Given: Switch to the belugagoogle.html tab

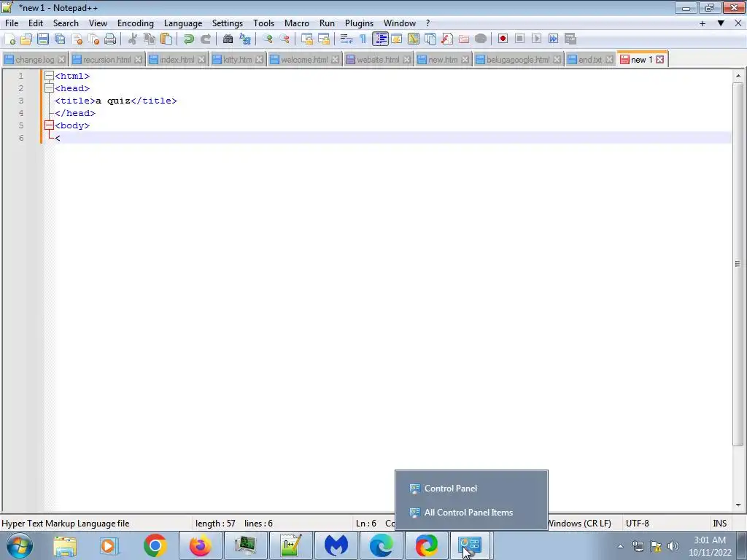Looking at the screenshot, I should pyautogui.click(x=518, y=60).
